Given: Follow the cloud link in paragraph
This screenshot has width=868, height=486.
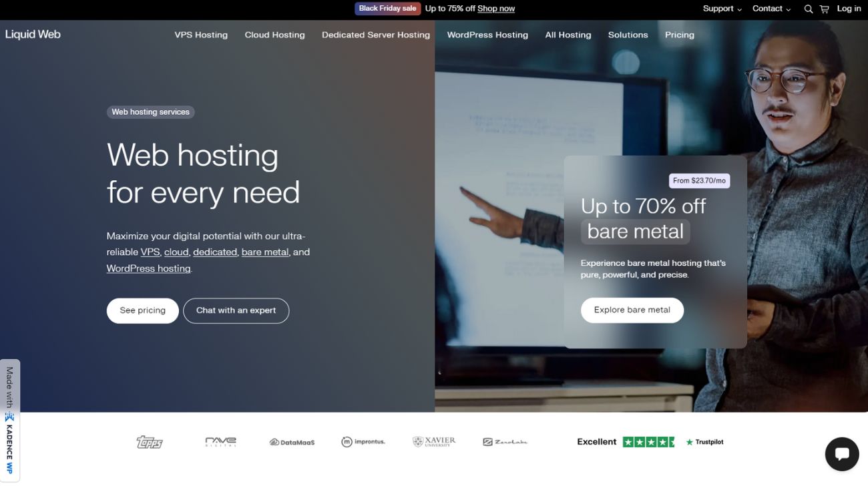Looking at the screenshot, I should tap(176, 252).
